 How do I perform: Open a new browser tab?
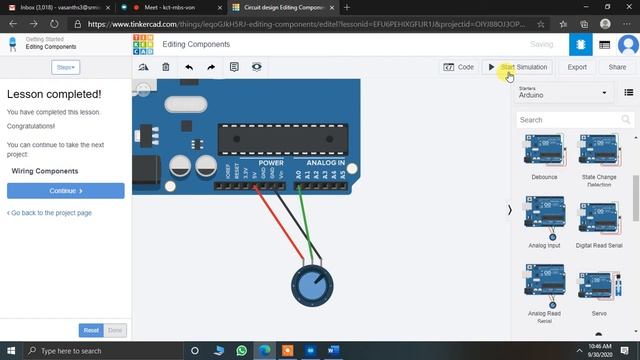347,7
